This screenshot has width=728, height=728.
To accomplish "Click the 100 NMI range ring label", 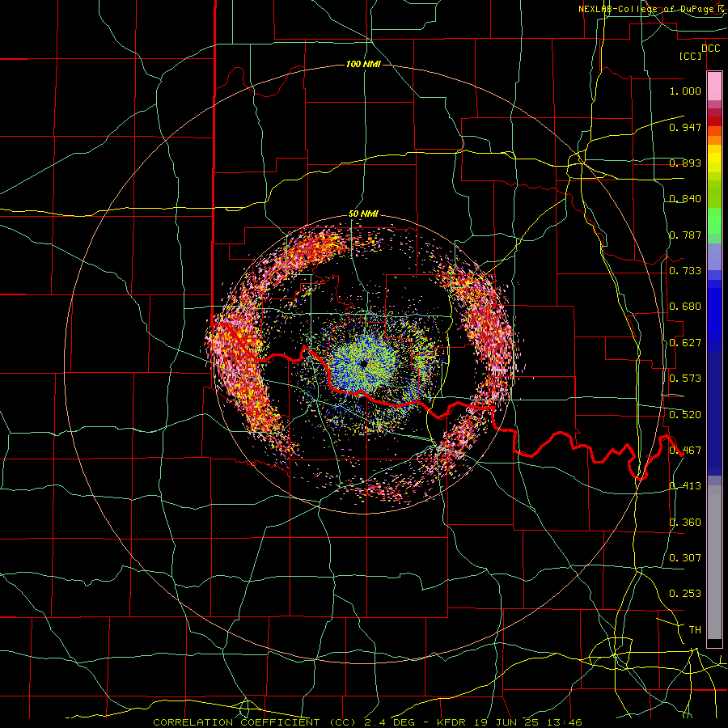I will (363, 64).
